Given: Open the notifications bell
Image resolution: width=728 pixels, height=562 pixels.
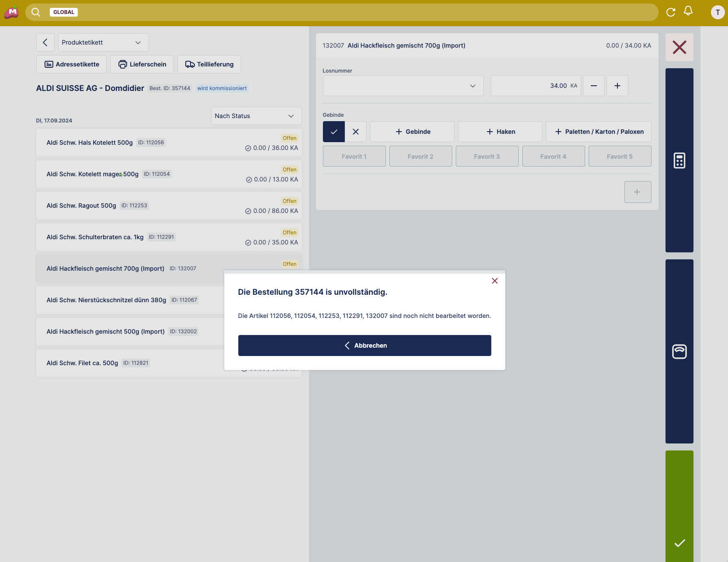Looking at the screenshot, I should tap(688, 11).
